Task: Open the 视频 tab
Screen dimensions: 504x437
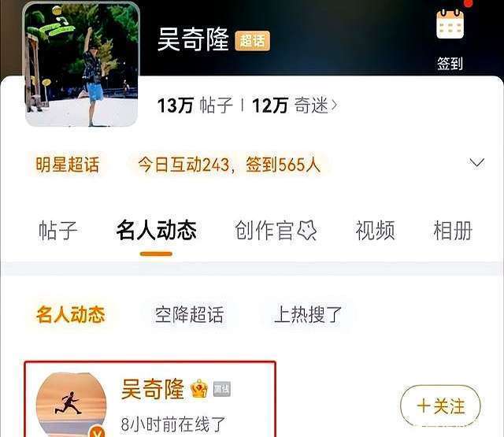Action: [x=375, y=231]
